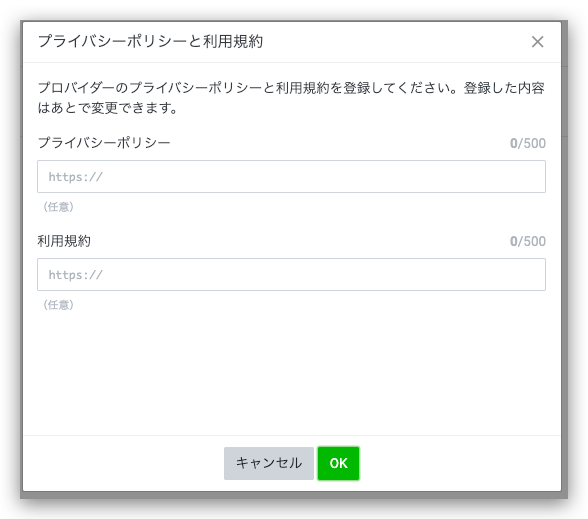Click the dialog title プライバシーポリシーと利用規約
The image size is (588, 519).
click(x=150, y=41)
